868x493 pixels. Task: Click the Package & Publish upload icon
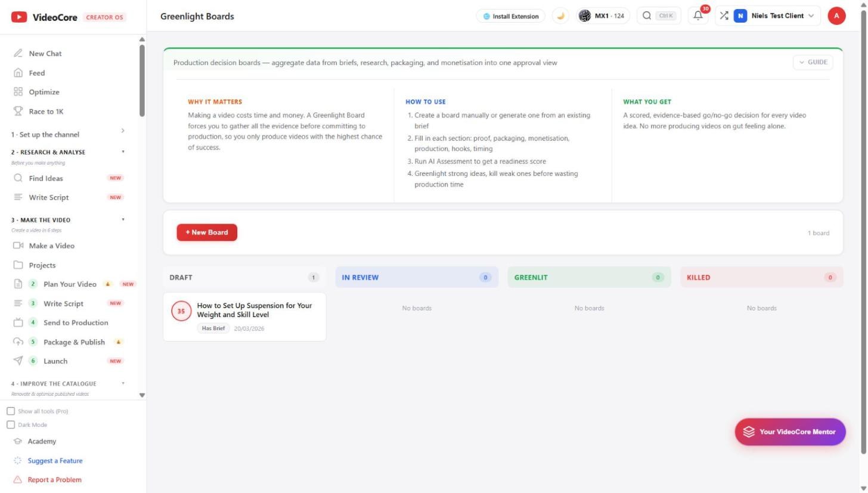(x=18, y=342)
